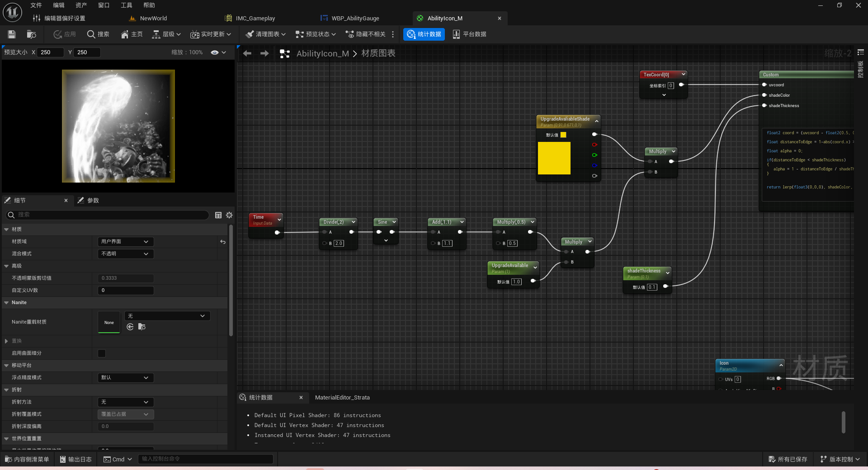Click All Saved (所有已保存) status icon
This screenshot has width=868, height=470.
coord(772,459)
